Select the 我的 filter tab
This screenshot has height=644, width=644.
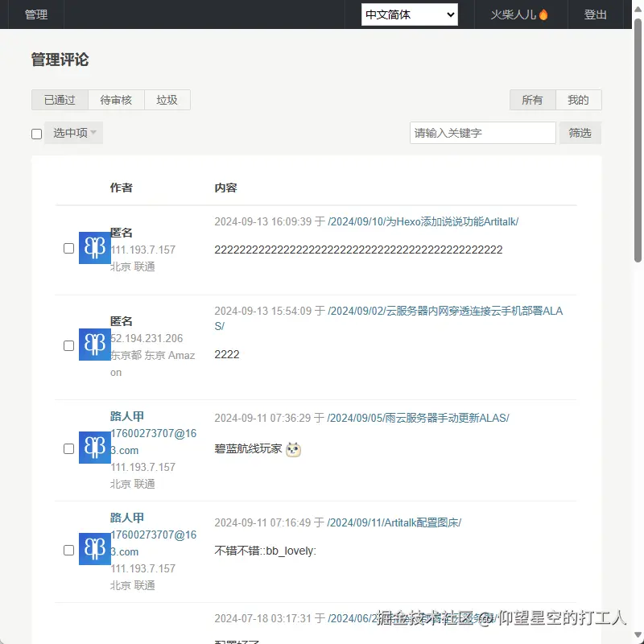pos(578,100)
